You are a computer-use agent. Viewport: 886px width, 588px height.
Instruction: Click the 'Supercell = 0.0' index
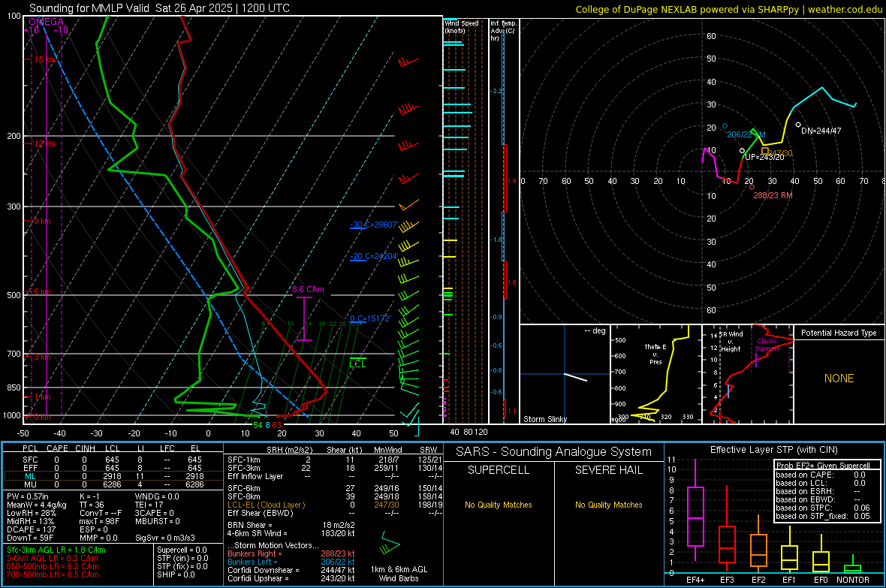pos(182,550)
